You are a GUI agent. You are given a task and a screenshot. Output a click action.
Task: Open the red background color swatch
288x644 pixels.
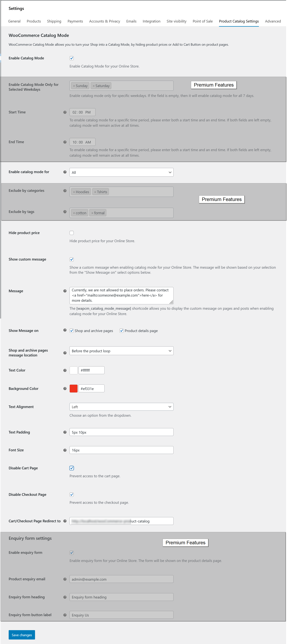point(73,388)
